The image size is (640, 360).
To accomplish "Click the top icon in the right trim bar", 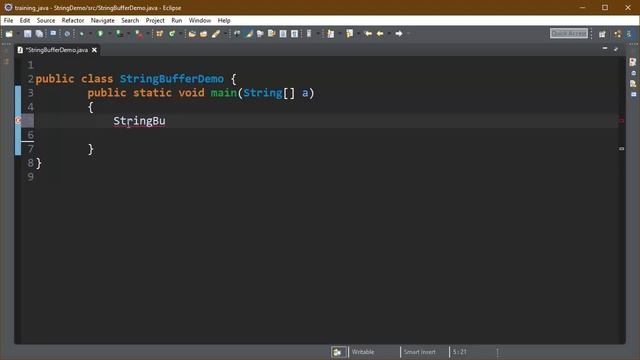I will click(633, 62).
